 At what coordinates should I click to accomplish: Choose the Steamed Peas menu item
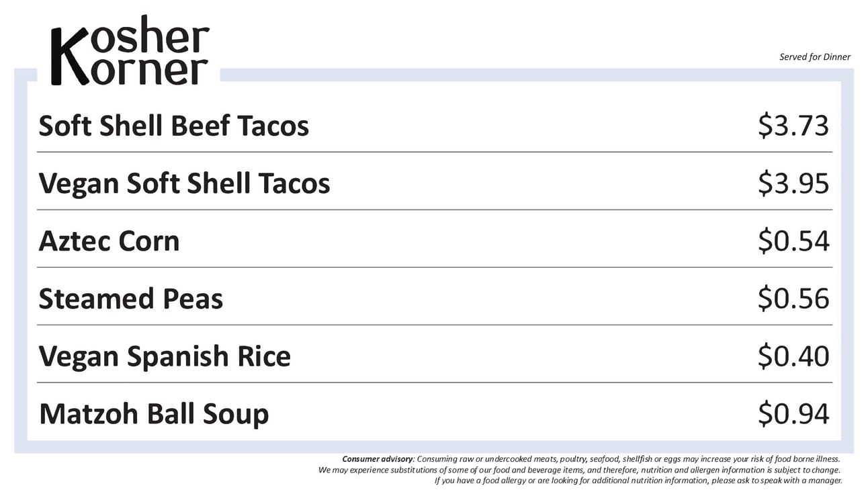(x=130, y=299)
